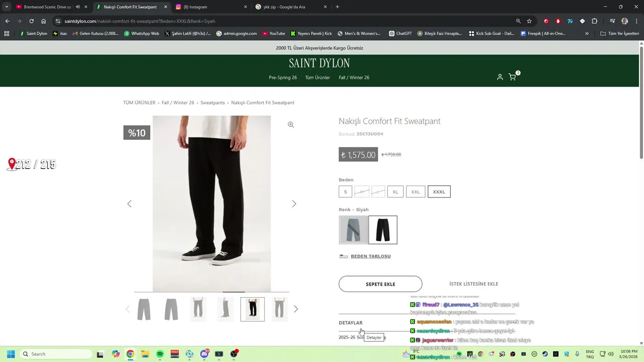The height and width of the screenshot is (362, 644).
Task: Close the Nakışlı Comfort Fit Sweatpant tab
Action: 166,7
